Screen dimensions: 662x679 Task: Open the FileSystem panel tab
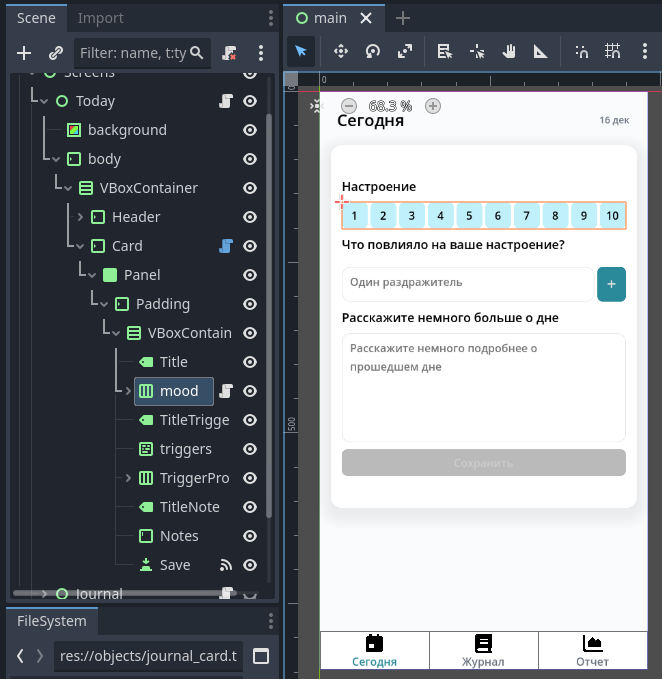click(x=52, y=621)
